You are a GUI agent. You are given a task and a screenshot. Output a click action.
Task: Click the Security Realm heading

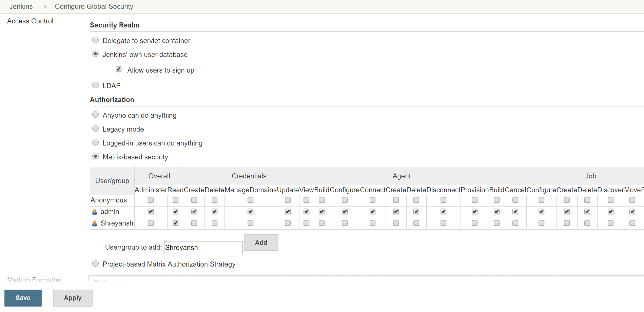click(115, 25)
